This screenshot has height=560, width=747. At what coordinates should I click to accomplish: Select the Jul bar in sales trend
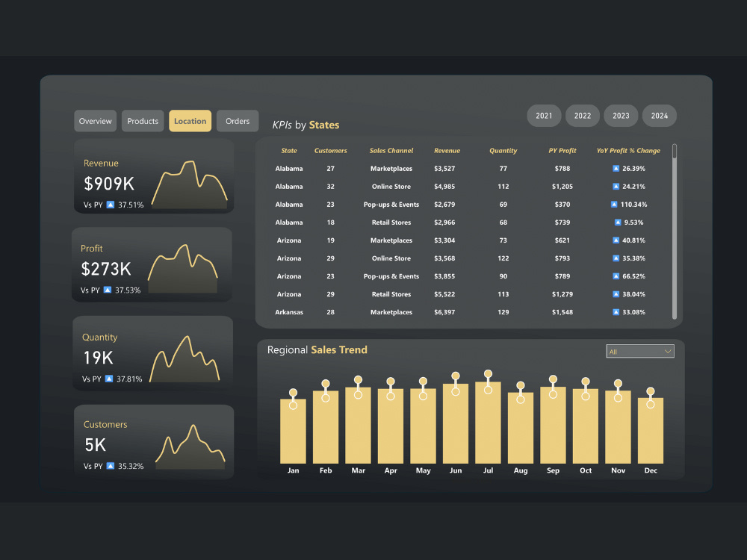pos(488,423)
